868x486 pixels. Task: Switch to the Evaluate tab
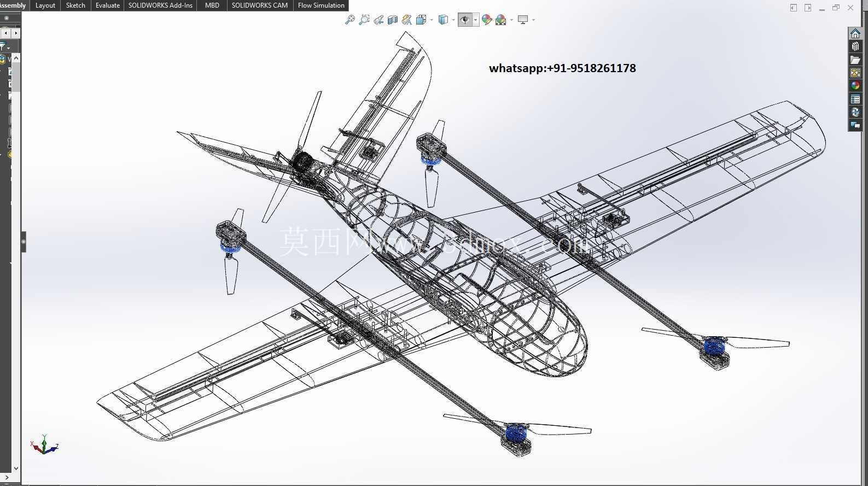(x=108, y=5)
